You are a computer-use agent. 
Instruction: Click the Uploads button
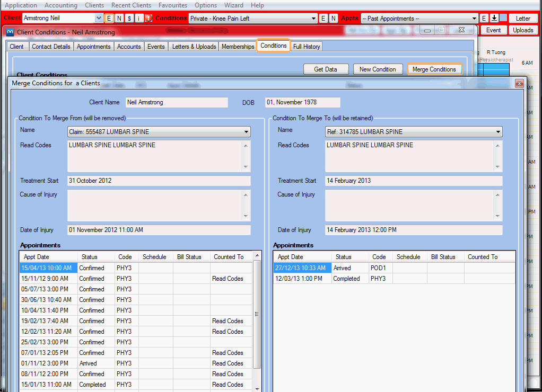point(523,30)
